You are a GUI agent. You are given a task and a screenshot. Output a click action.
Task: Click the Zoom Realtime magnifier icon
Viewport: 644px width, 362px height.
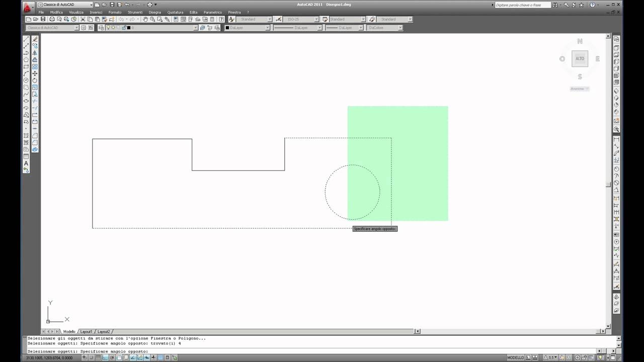tap(152, 19)
